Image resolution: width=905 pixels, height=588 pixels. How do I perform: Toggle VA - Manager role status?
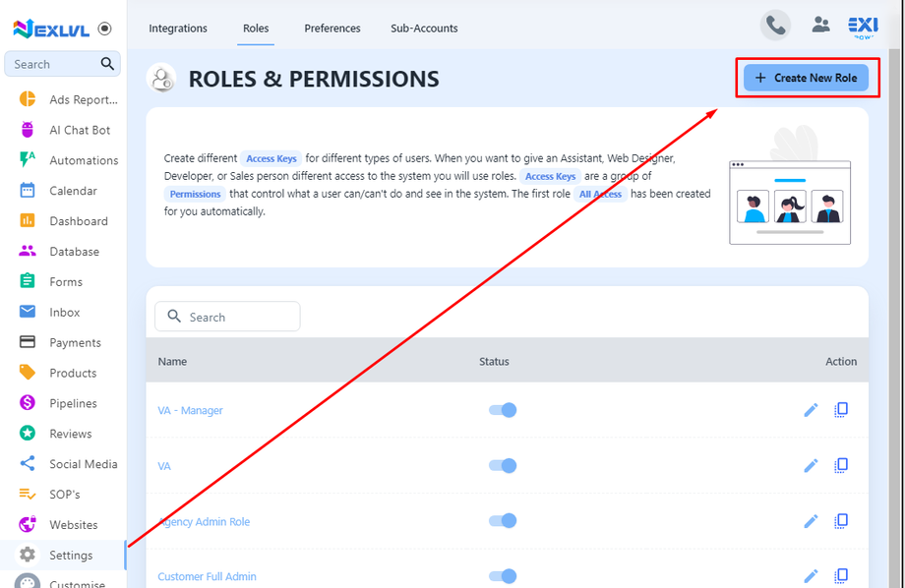click(x=503, y=410)
